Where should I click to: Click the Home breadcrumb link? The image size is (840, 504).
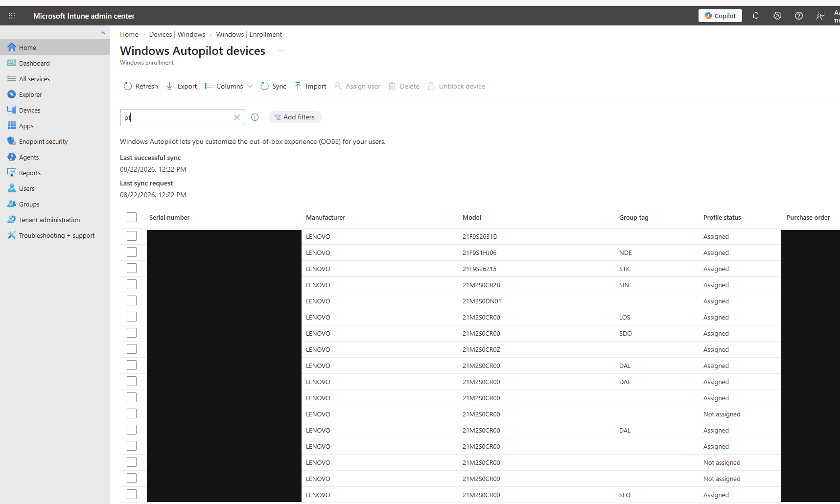point(129,34)
